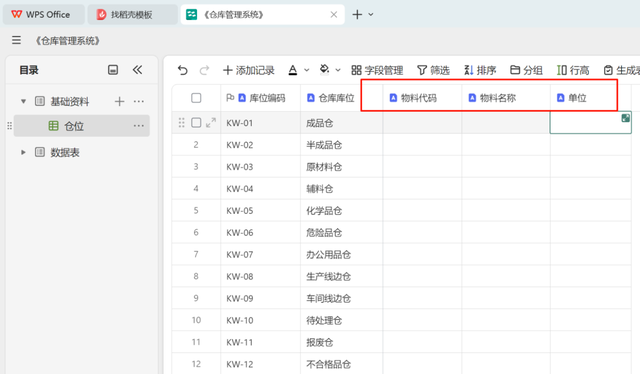Collapse the 目录 sidebar with double-chevron icon
Viewport: 640px width, 374px height.
pyautogui.click(x=138, y=70)
